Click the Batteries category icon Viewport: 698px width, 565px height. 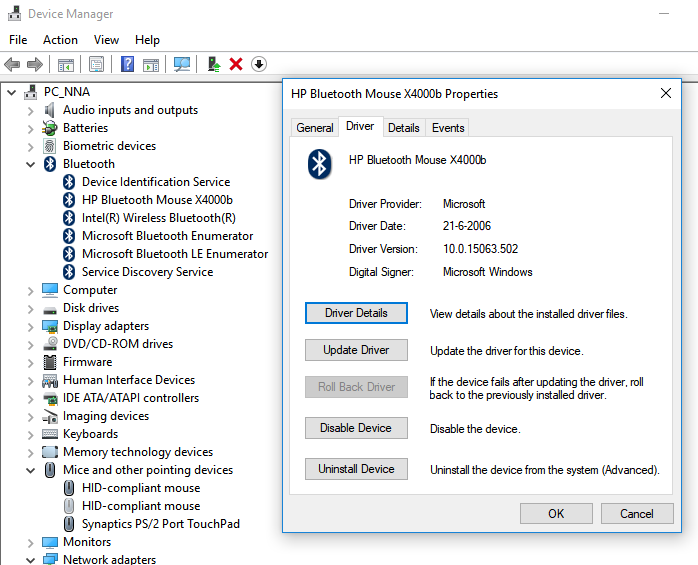tap(49, 128)
